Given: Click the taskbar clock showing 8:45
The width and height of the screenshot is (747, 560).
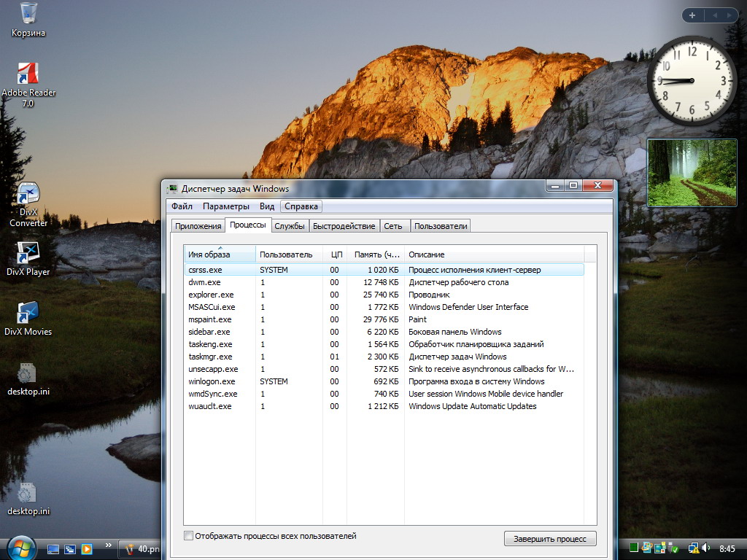Looking at the screenshot, I should coord(727,549).
